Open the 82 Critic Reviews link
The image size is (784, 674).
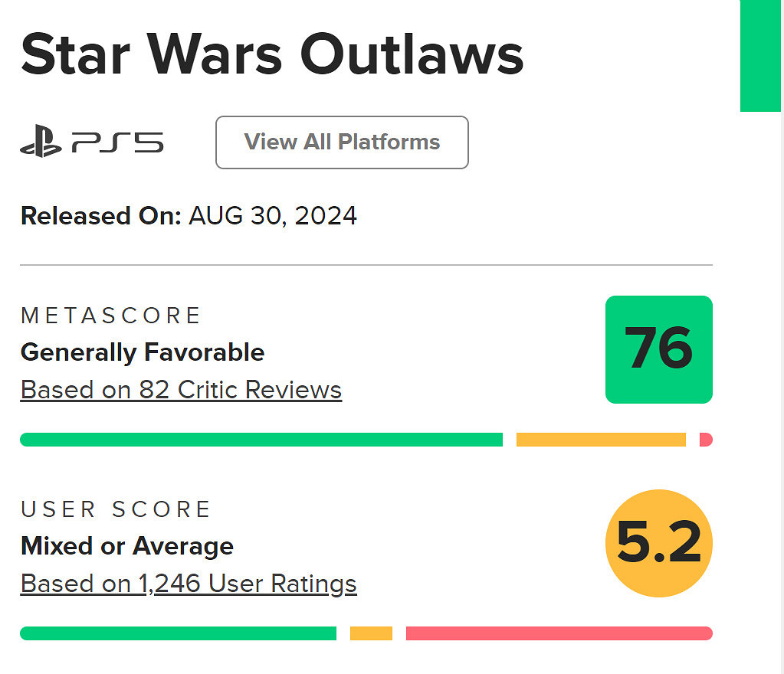(x=181, y=390)
